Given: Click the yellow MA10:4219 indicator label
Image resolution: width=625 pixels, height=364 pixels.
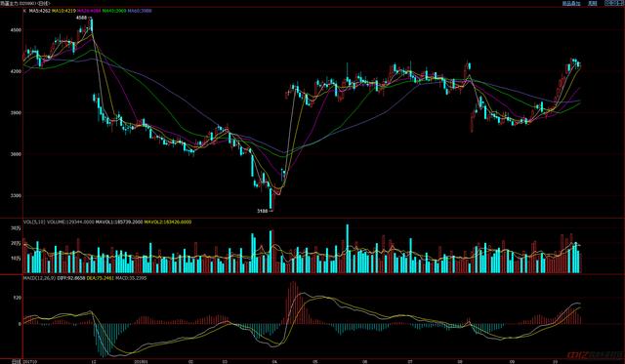Looking at the screenshot, I should coord(63,11).
